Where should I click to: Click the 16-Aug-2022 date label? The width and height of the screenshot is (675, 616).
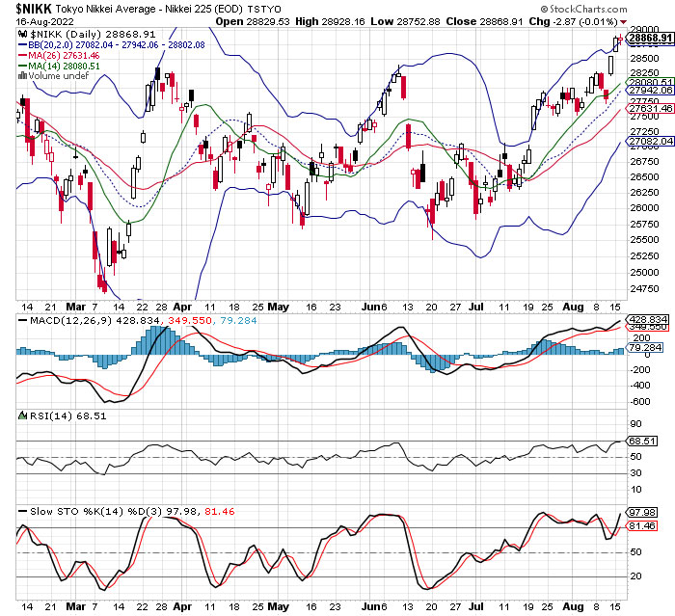coord(45,21)
